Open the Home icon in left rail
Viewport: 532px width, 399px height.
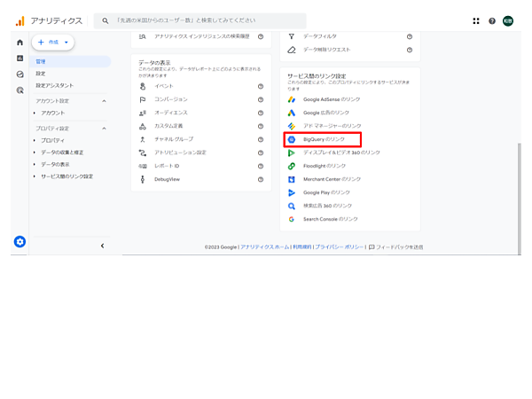pyautogui.click(x=20, y=43)
